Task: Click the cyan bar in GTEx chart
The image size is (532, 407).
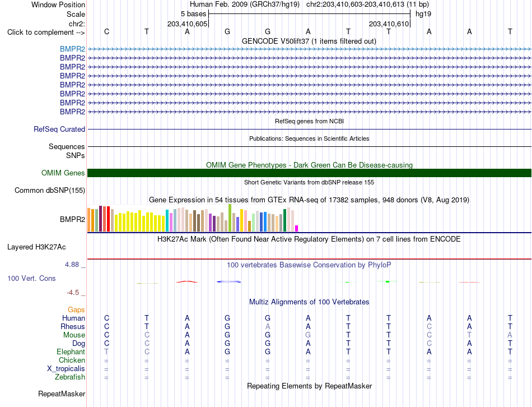Action: point(167,221)
